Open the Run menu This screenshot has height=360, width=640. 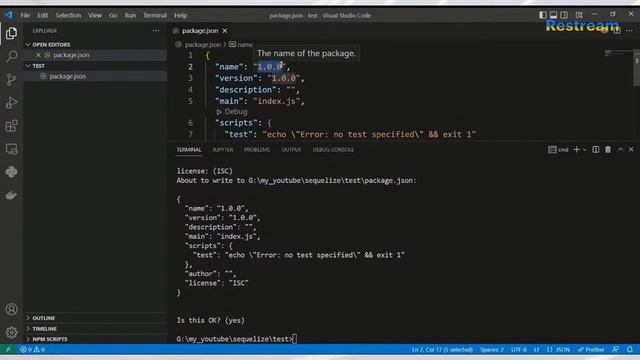tap(130, 15)
